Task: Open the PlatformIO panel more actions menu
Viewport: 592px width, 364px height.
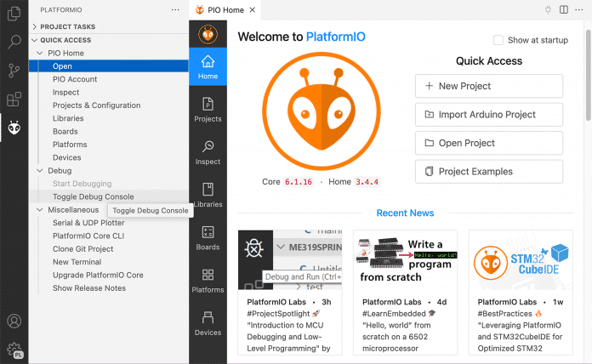Action: tap(175, 9)
